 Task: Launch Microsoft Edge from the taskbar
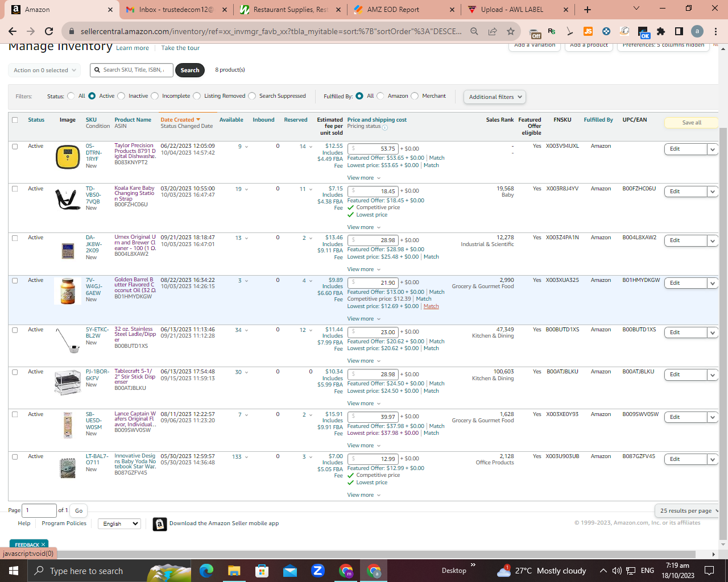[x=206, y=571]
